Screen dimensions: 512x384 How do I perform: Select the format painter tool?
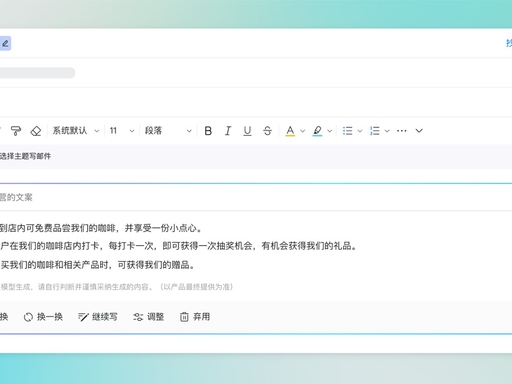(x=16, y=131)
